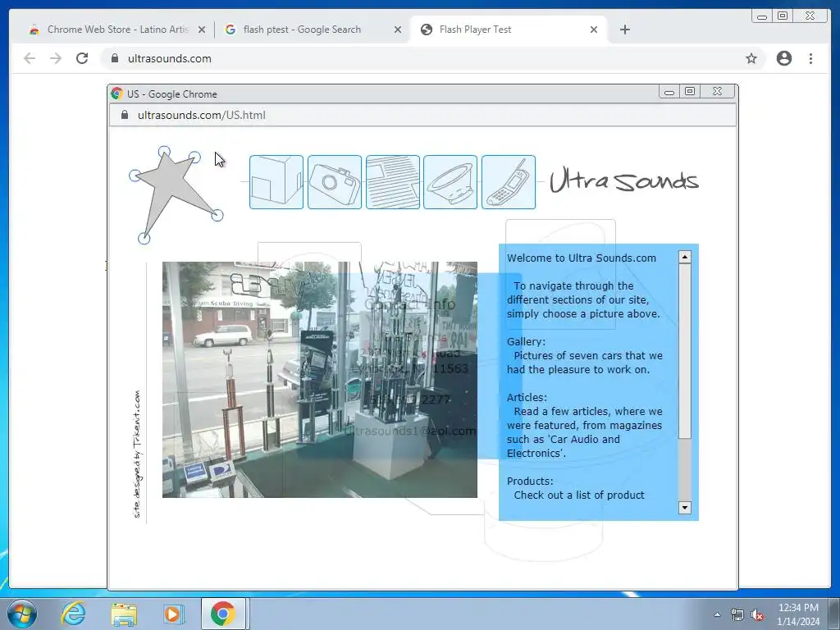Click the muted volume tray icon
840x630 pixels.
tap(757, 615)
